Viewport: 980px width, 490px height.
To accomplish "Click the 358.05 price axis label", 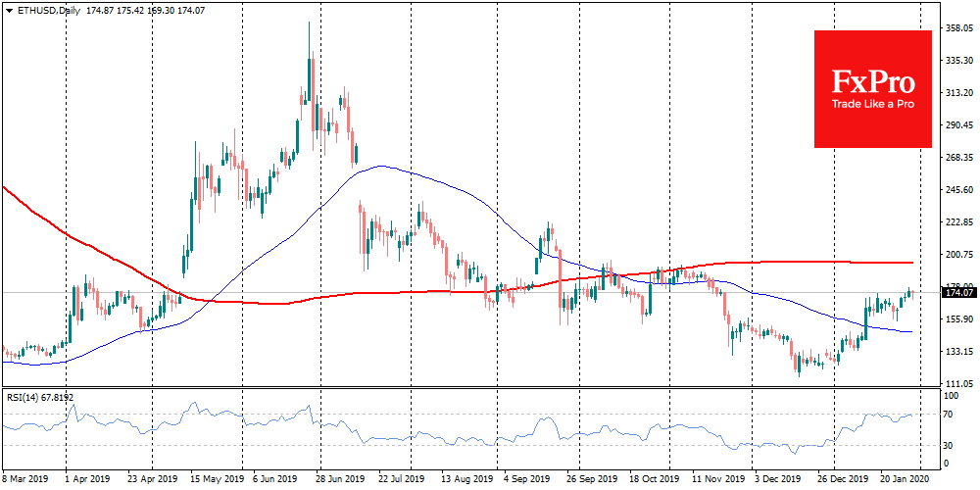I will (957, 28).
